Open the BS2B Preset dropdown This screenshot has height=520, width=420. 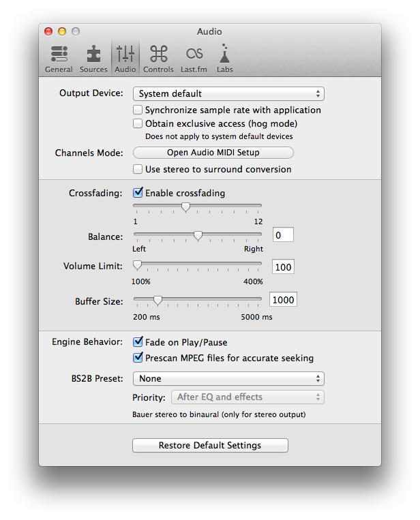point(228,378)
